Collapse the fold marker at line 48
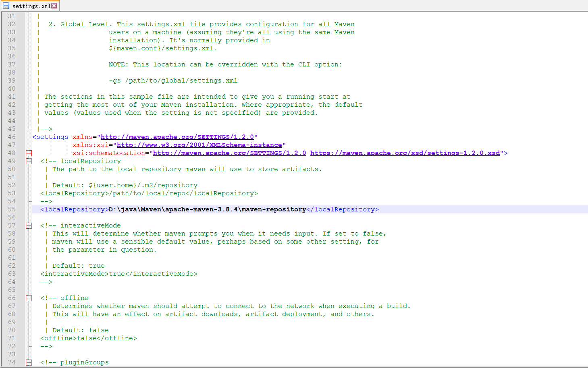This screenshot has width=588, height=368. [x=29, y=153]
